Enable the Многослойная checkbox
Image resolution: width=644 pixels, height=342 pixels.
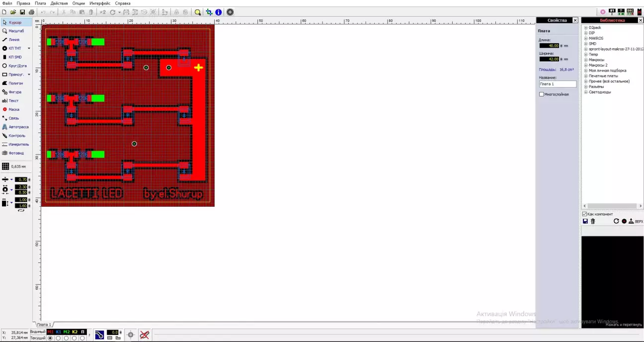pos(542,94)
